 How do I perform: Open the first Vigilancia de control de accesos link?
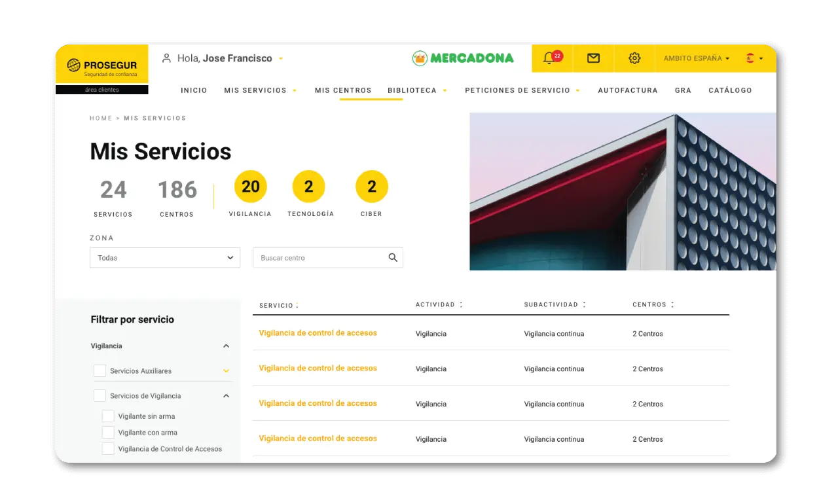pyautogui.click(x=318, y=333)
